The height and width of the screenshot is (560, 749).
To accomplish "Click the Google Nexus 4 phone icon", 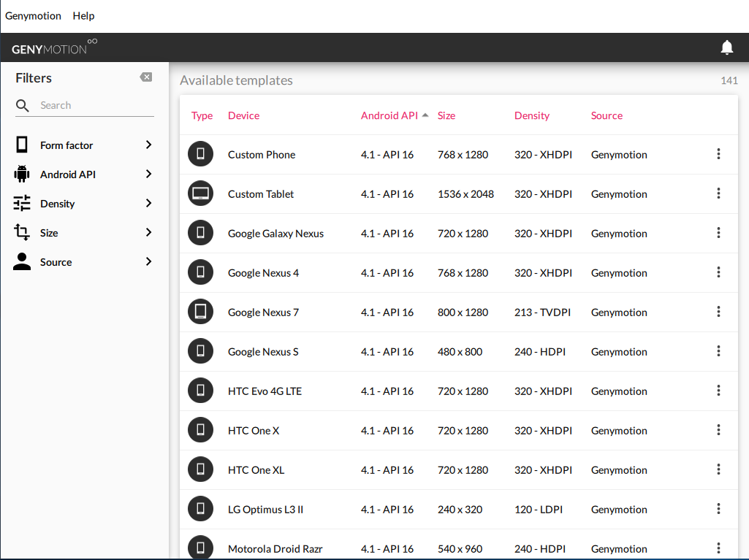I will click(201, 272).
